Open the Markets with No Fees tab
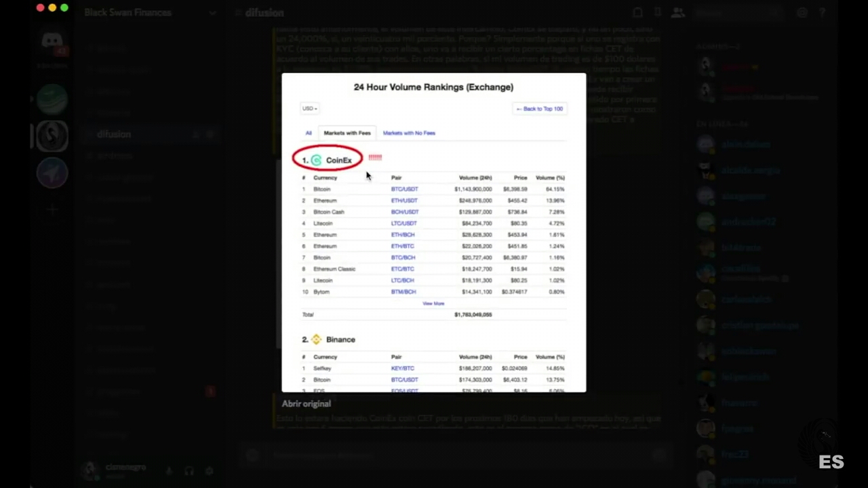868x488 pixels. 409,133
